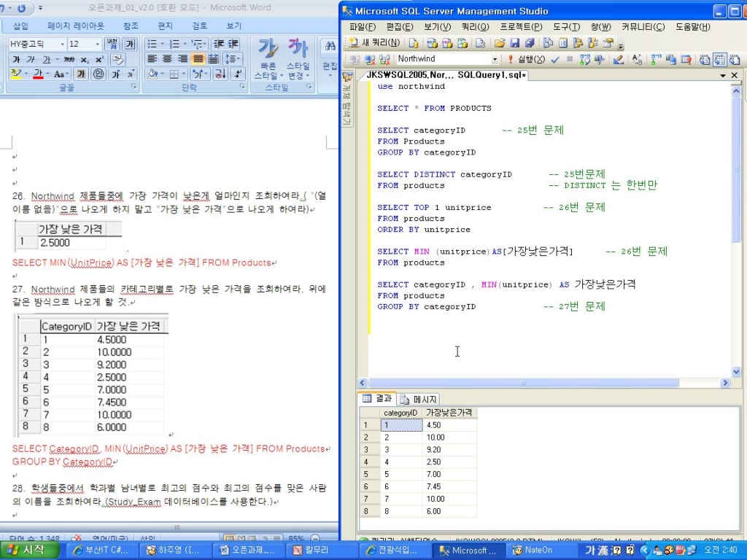The image size is (747, 560).
Task: Click the grow font icon
Action: click(x=116, y=74)
